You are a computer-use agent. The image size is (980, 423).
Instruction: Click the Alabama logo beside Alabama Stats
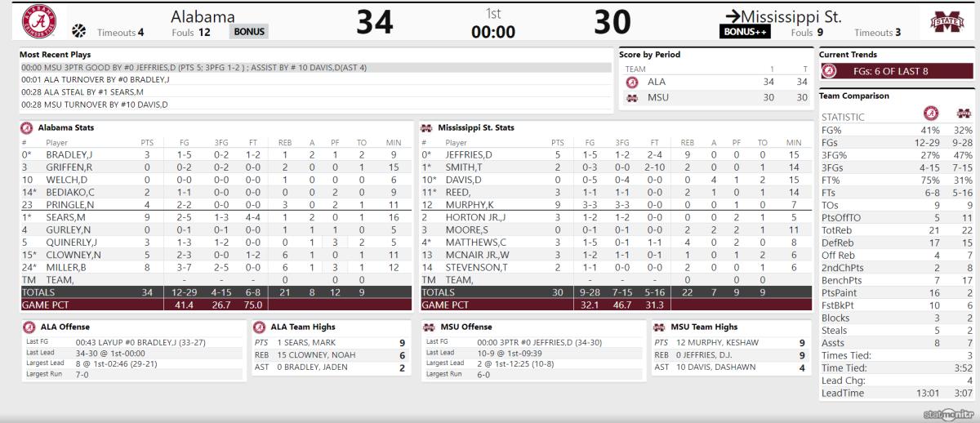pyautogui.click(x=27, y=127)
